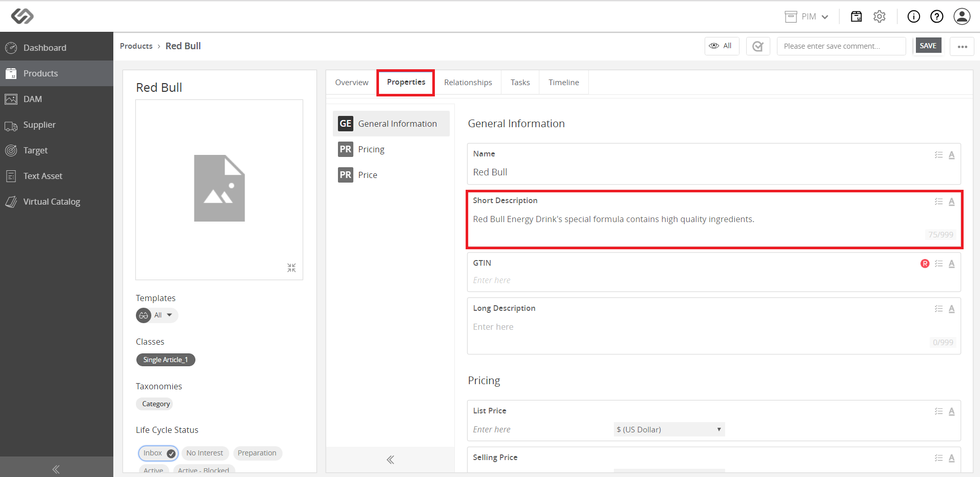This screenshot has height=477, width=980.
Task: Select General Information property group
Action: pyautogui.click(x=391, y=124)
